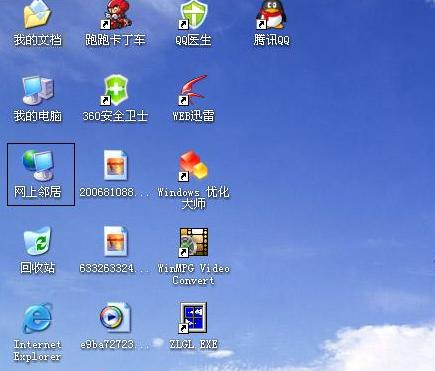Viewport: 435px width, 371px height.
Task: Click the 200681088... file name text
Action: tap(115, 192)
